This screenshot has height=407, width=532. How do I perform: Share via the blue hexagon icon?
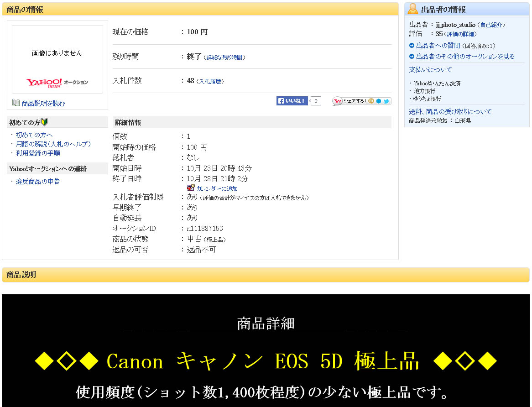click(x=379, y=101)
